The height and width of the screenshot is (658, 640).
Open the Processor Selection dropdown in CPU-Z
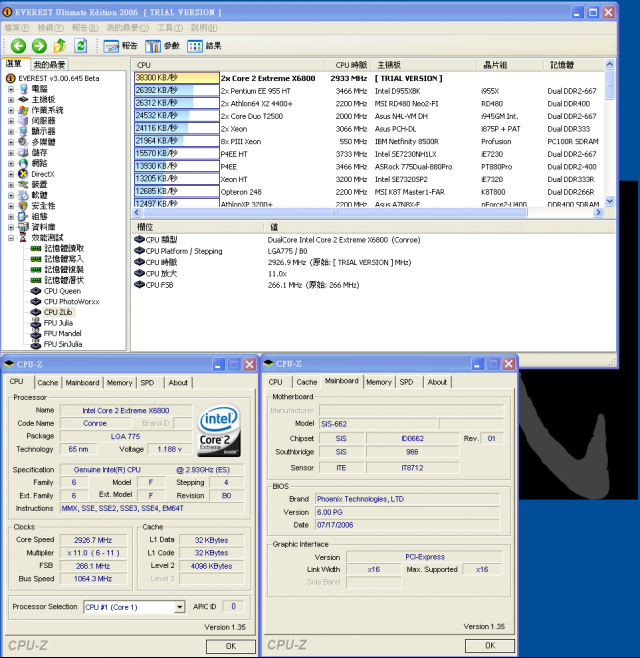click(180, 607)
